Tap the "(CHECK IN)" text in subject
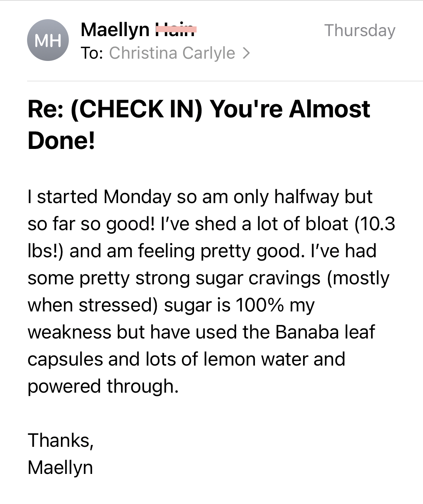 tap(136, 109)
